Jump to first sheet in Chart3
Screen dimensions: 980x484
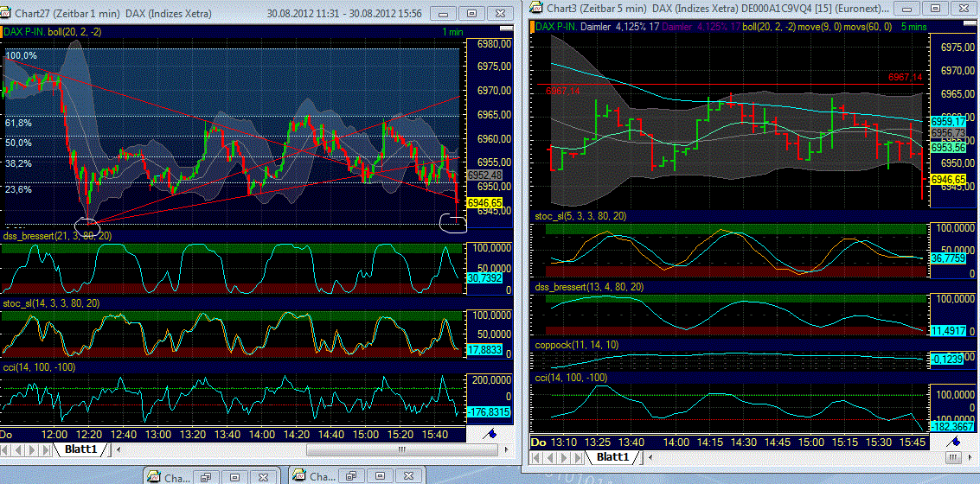tap(537, 458)
